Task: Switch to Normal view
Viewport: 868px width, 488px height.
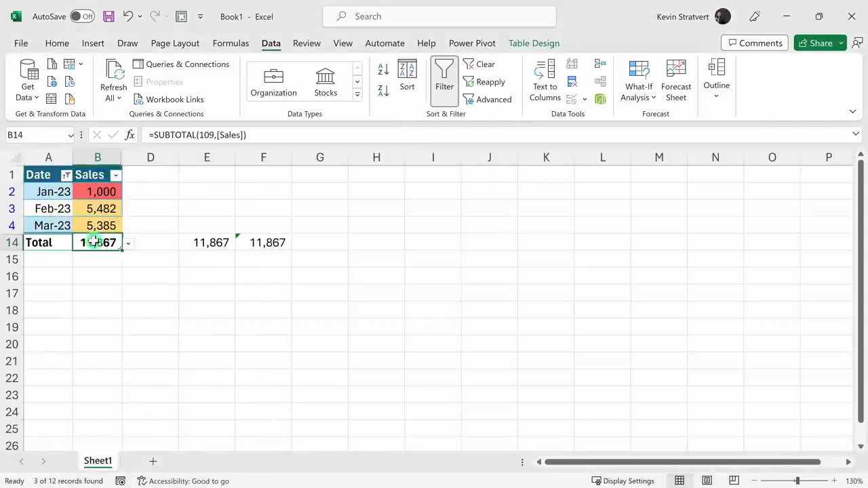Action: click(679, 481)
